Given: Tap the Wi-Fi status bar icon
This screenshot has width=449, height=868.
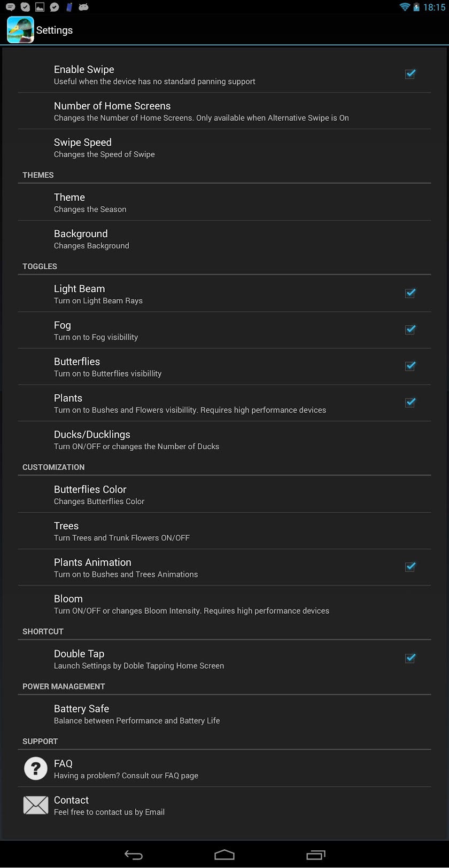Looking at the screenshot, I should 405,7.
